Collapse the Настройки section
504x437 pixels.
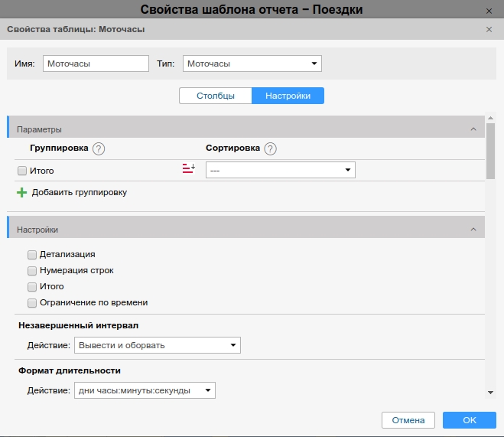pos(473,229)
